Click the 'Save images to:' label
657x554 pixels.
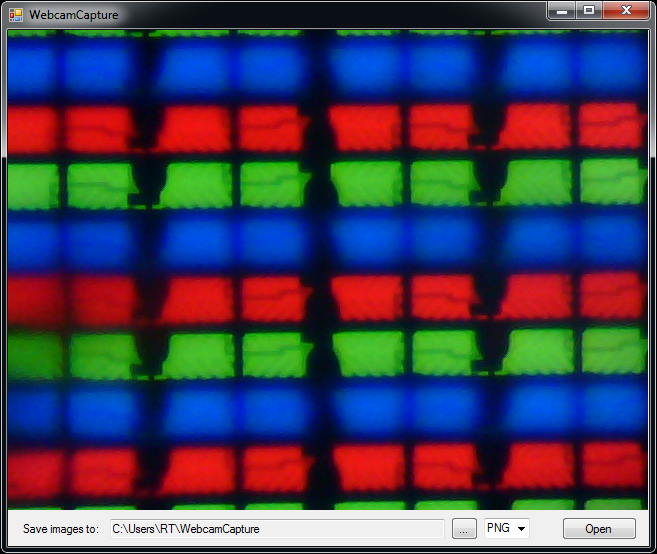(x=61, y=529)
